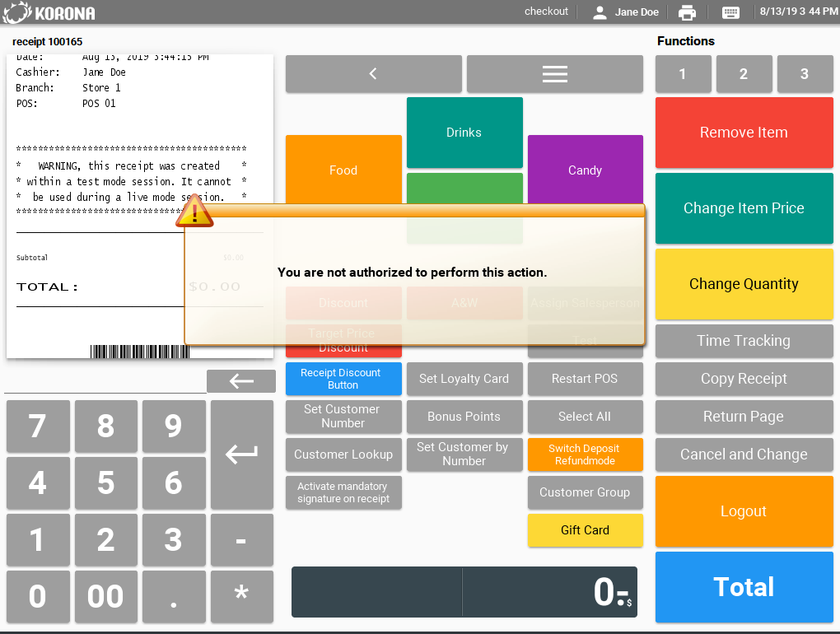Click Change Item Price
The width and height of the screenshot is (840, 634).
(744, 207)
